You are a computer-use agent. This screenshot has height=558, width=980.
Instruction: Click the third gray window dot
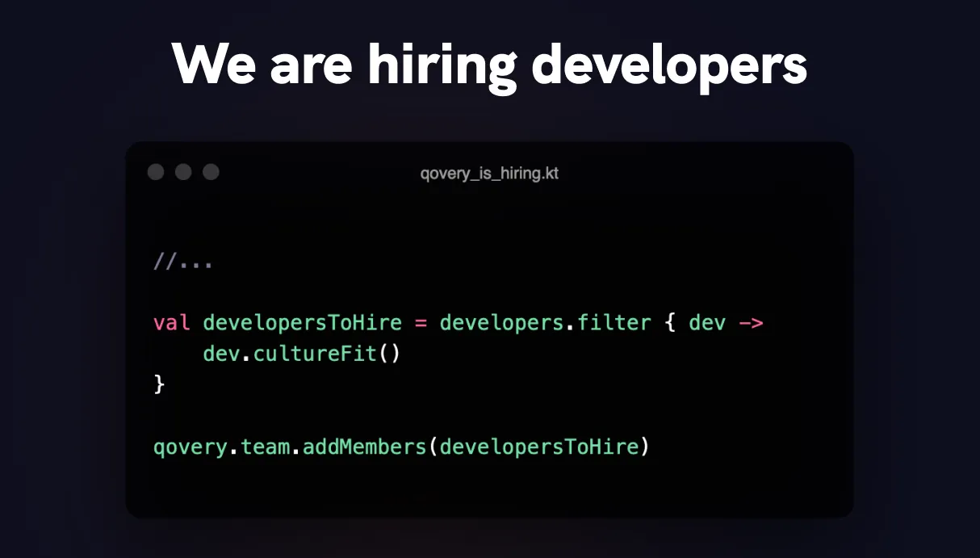point(211,172)
